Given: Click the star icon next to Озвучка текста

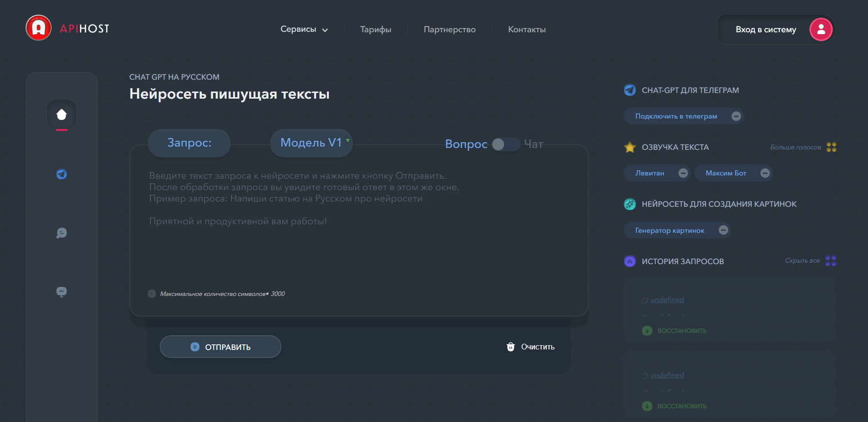Looking at the screenshot, I should [x=630, y=147].
